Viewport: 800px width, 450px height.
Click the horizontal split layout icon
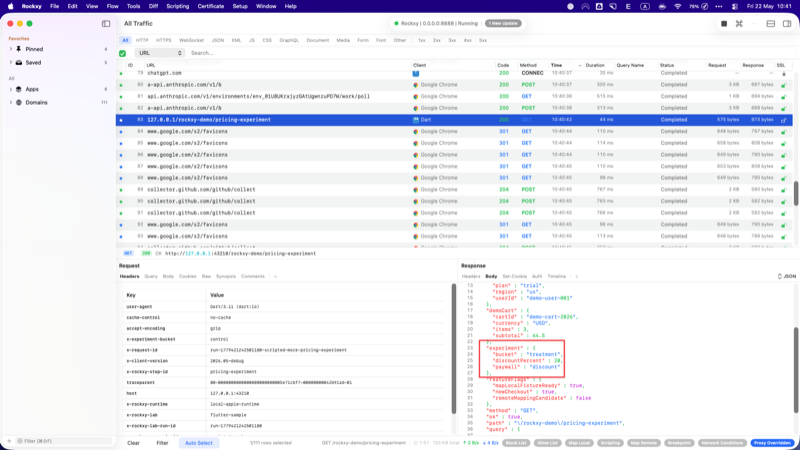point(770,23)
